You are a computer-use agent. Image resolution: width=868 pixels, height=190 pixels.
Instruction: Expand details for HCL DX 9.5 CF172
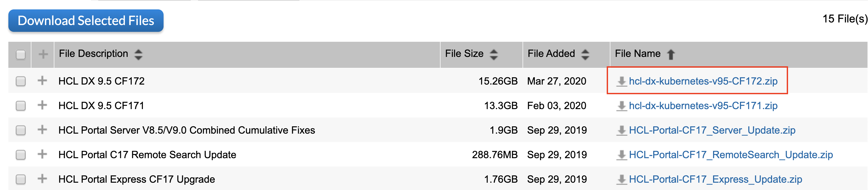[x=42, y=81]
